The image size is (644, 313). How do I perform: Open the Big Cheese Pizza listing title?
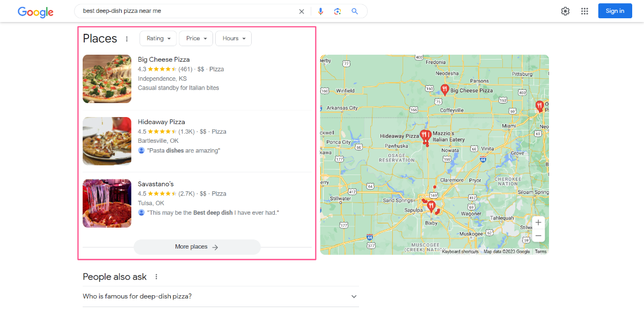coord(164,60)
